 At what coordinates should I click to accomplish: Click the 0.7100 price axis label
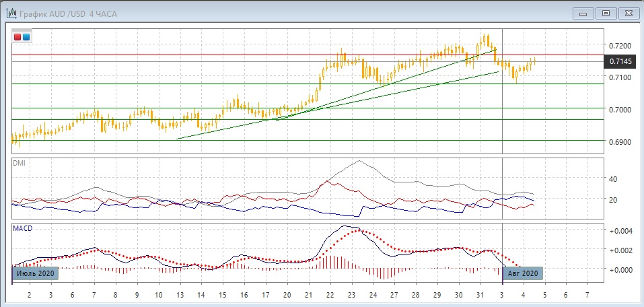619,77
